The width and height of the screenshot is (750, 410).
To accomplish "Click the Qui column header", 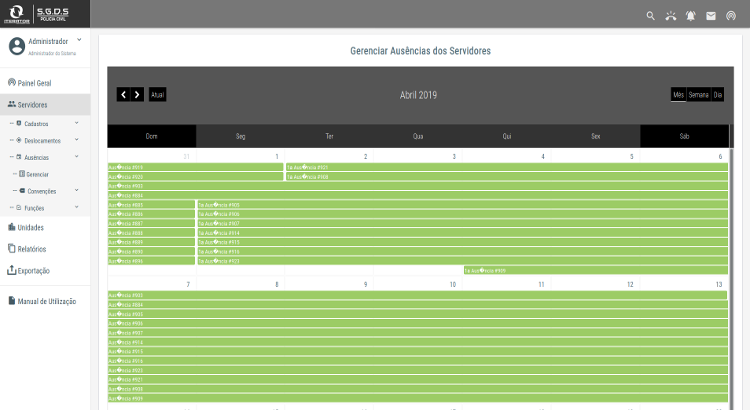I will 507,136.
